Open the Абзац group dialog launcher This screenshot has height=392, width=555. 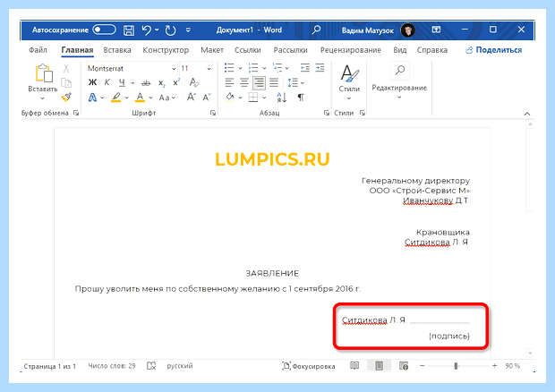(x=326, y=113)
